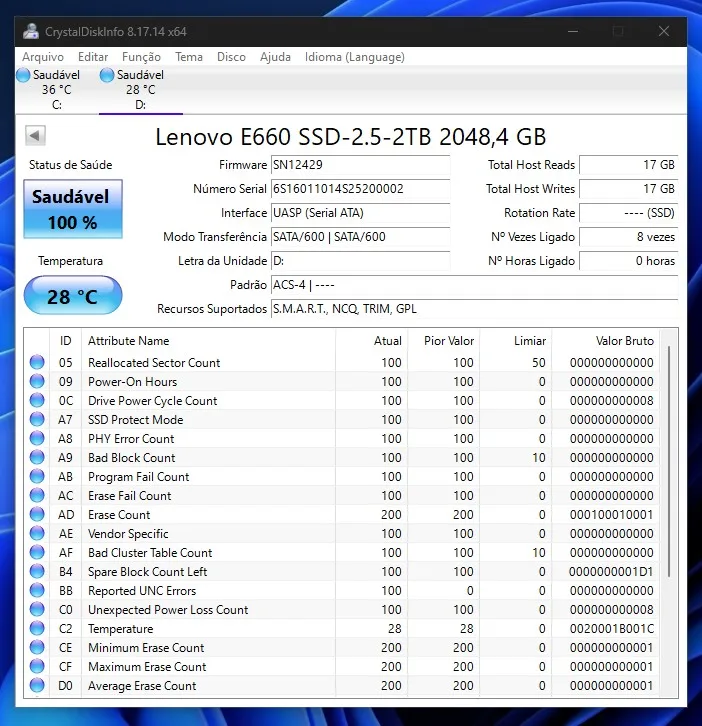This screenshot has width=702, height=726.
Task: Open the Ajuda menu
Action: pos(276,57)
